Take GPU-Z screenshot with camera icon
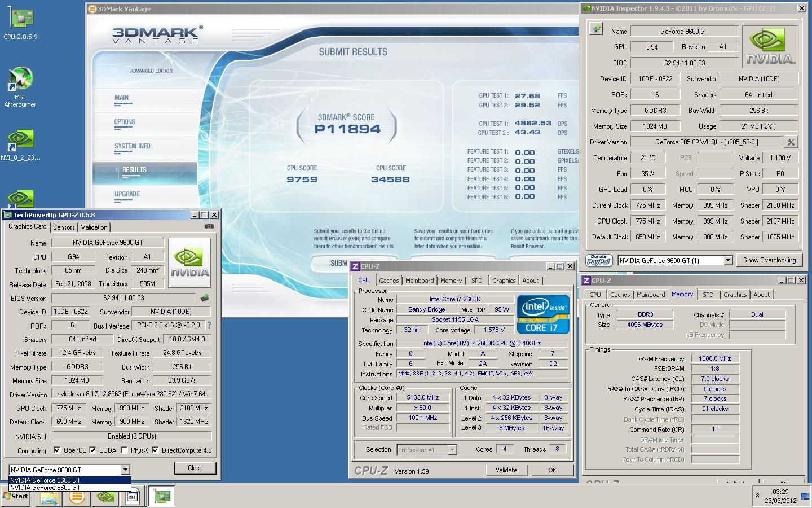Screen dimensions: 812x508 coord(209,226)
